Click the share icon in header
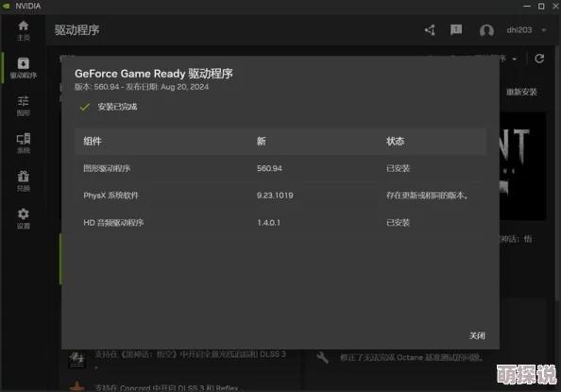This screenshot has height=392, width=561. pos(430,30)
